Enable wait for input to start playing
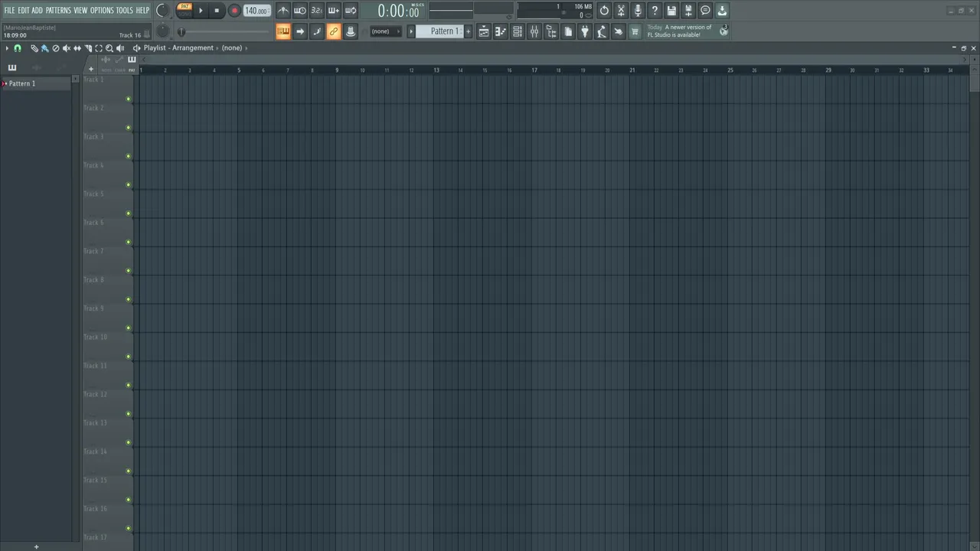This screenshot has height=551, width=980. (x=300, y=11)
